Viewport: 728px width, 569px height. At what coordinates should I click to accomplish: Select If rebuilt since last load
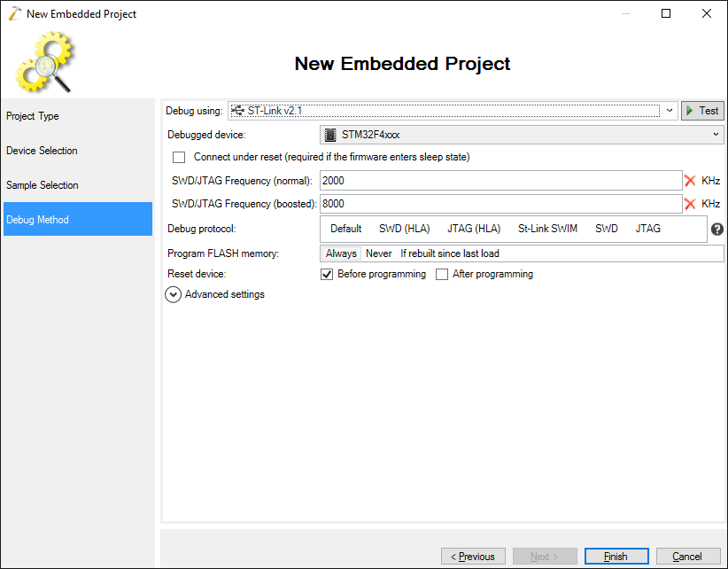[x=450, y=253]
